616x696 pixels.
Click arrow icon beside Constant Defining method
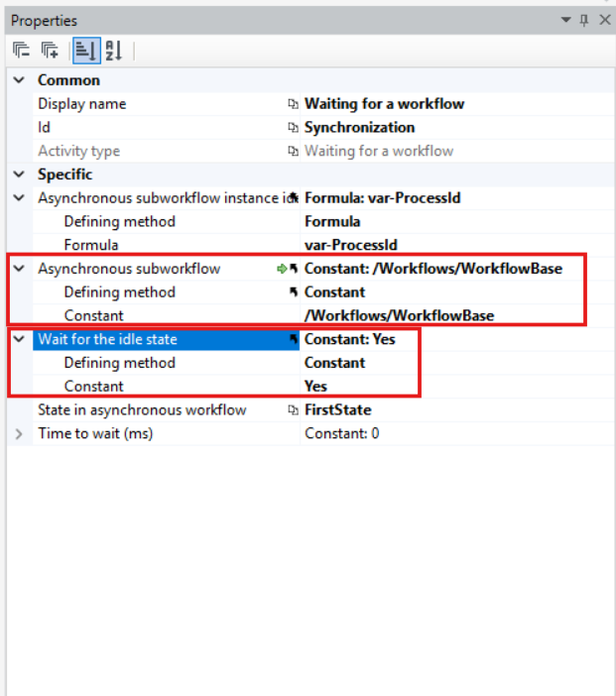pyautogui.click(x=294, y=292)
